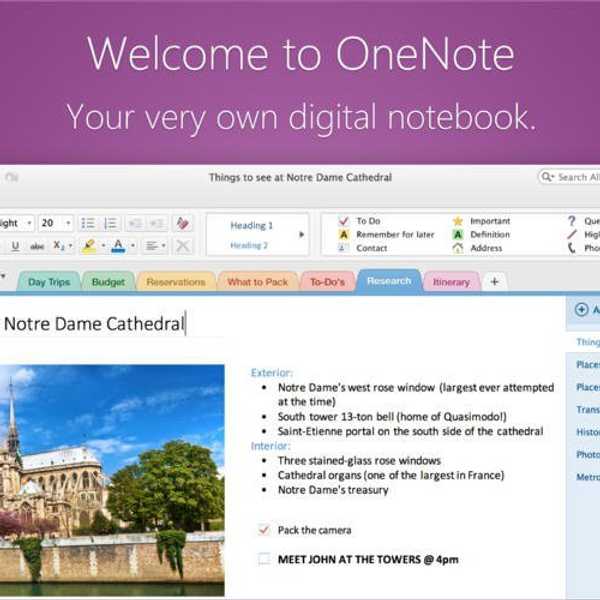The height and width of the screenshot is (600, 600).
Task: Click the Interior: heading text
Action: (x=271, y=446)
